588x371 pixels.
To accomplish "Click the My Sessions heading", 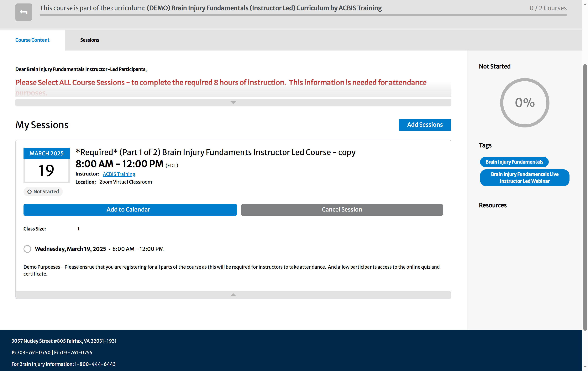I will [x=42, y=125].
